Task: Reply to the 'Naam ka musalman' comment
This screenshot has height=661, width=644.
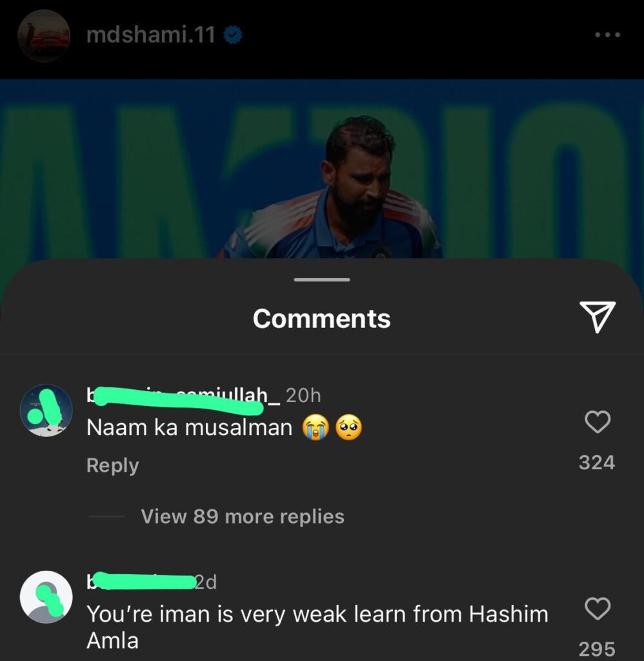Action: coord(112,465)
